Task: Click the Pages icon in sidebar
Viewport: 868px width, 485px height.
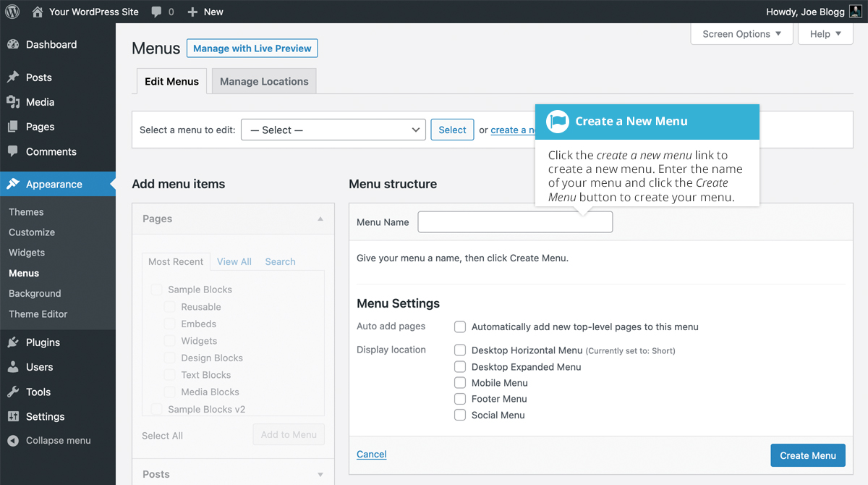Action: [13, 127]
